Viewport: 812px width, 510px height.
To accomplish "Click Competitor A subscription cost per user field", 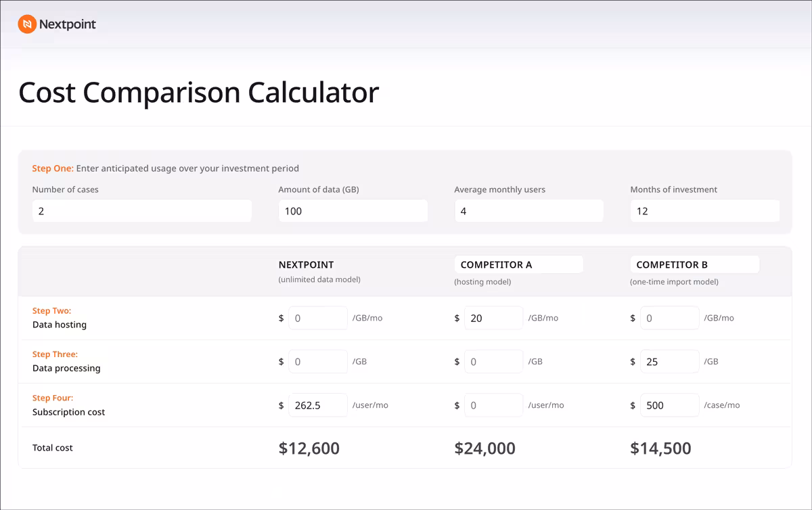I will pos(494,405).
